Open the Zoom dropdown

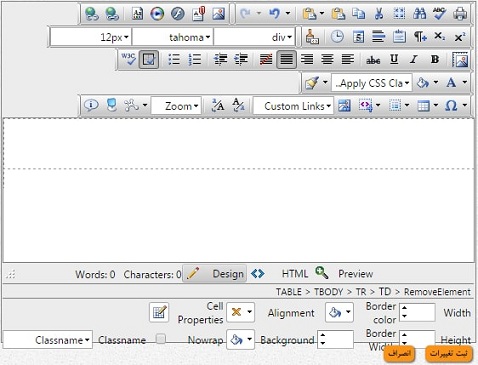176,106
